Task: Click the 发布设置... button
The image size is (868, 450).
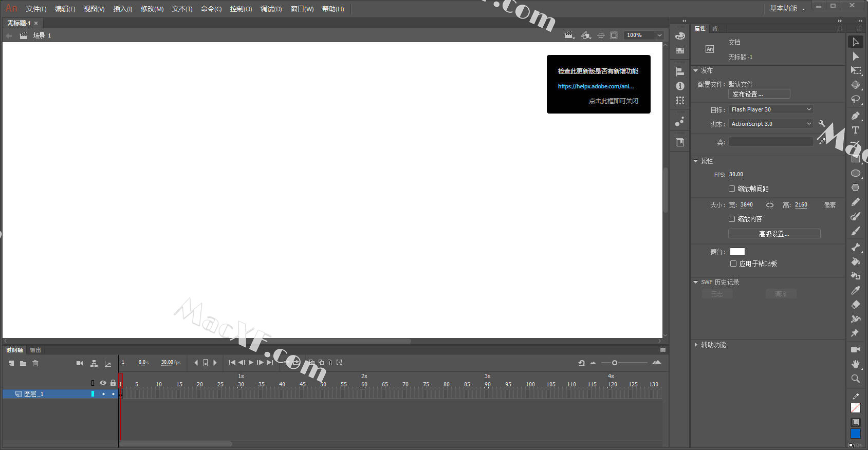Action: click(759, 94)
